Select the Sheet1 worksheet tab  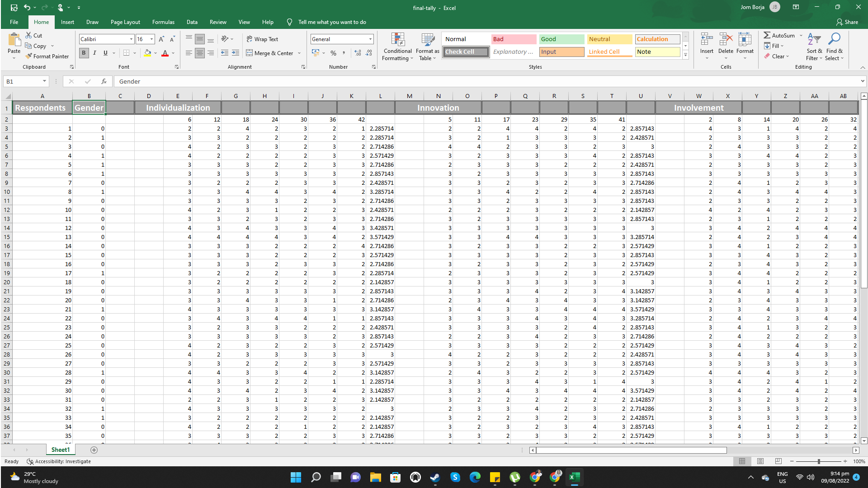pyautogui.click(x=61, y=450)
